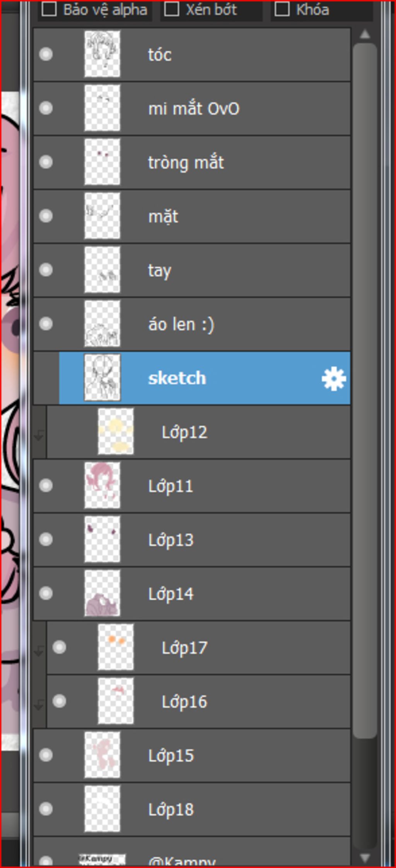Select layer Lớp15

171,755
